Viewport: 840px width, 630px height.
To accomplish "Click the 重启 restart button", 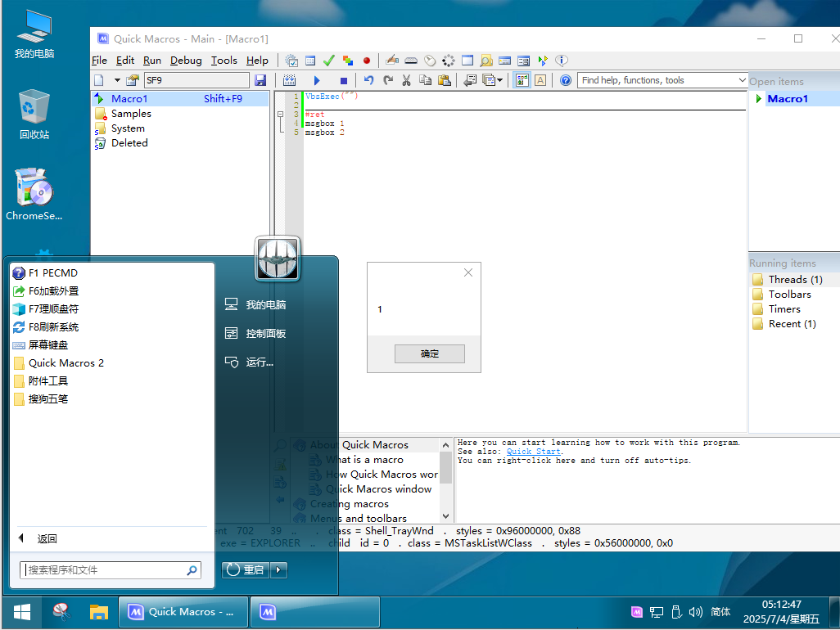I will click(x=246, y=570).
